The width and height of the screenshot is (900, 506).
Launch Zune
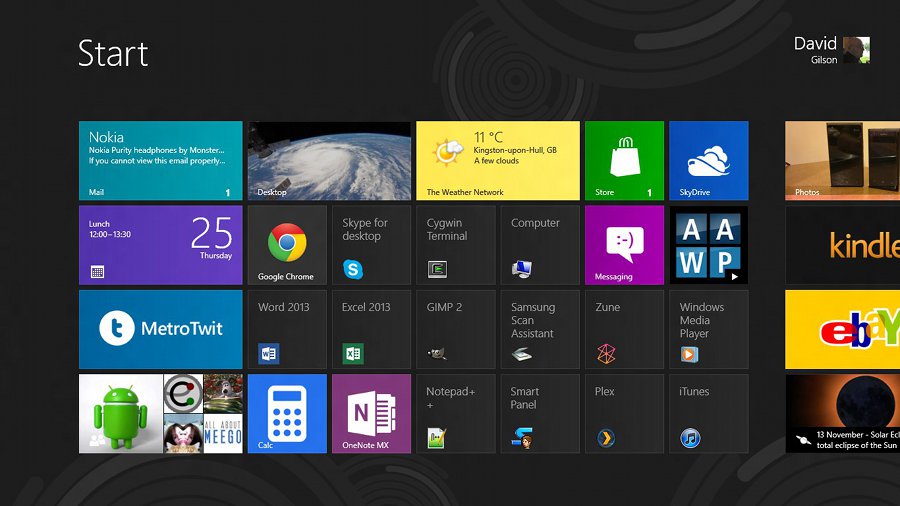pos(624,329)
